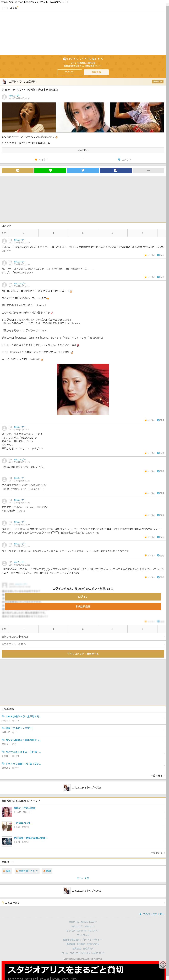
Task: Click 新規登録 in the top orange banner
Action: pos(96,72)
